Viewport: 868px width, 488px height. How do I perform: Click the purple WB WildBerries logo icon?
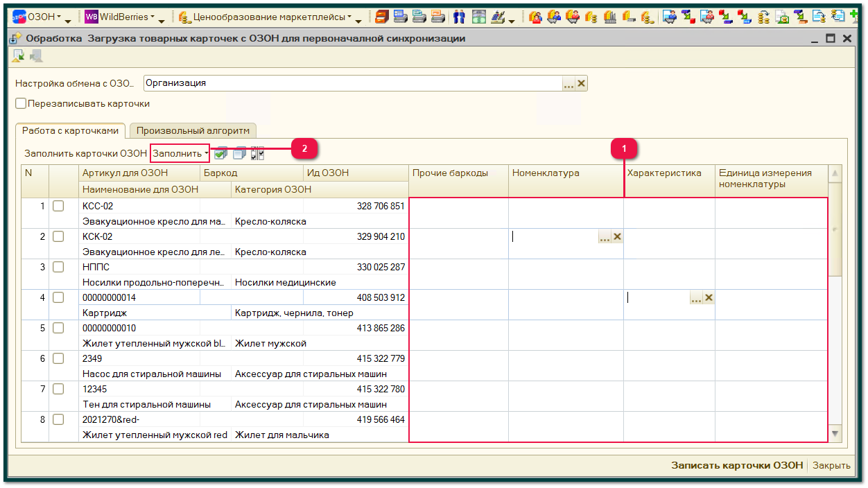(92, 17)
